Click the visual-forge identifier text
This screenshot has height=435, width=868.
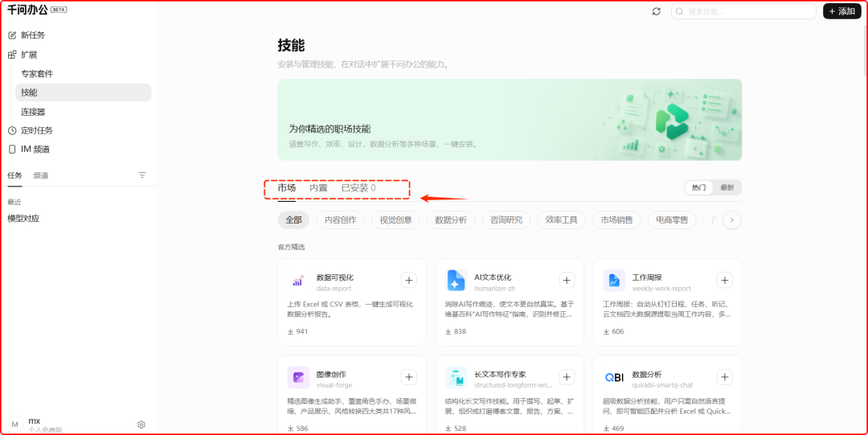coord(334,385)
